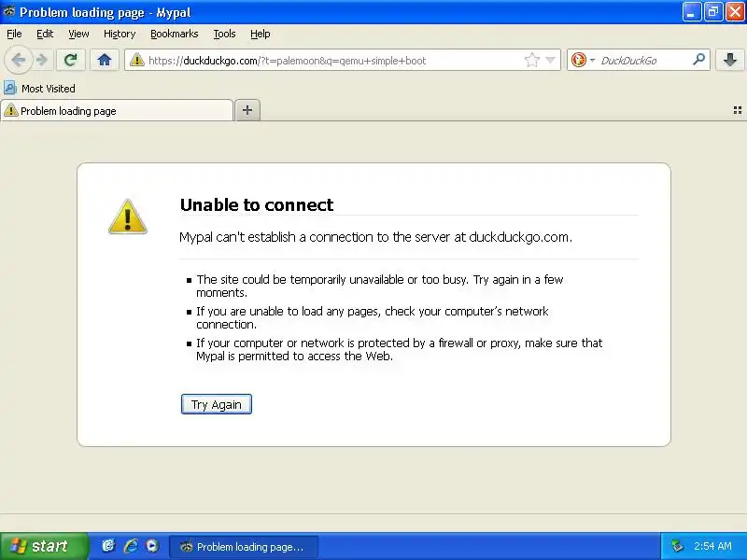Click the "Mypal can't establish a connection" message

(375, 237)
